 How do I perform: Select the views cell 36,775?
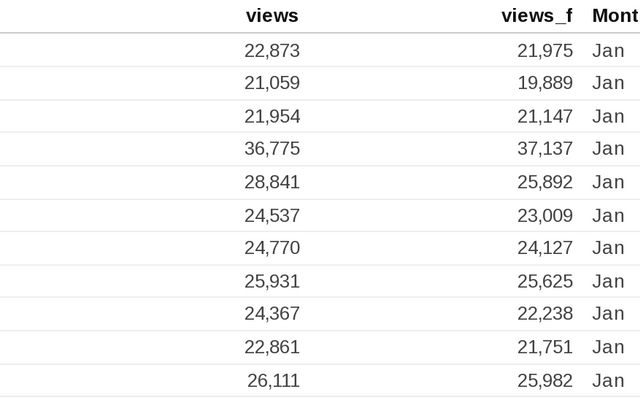point(272,149)
